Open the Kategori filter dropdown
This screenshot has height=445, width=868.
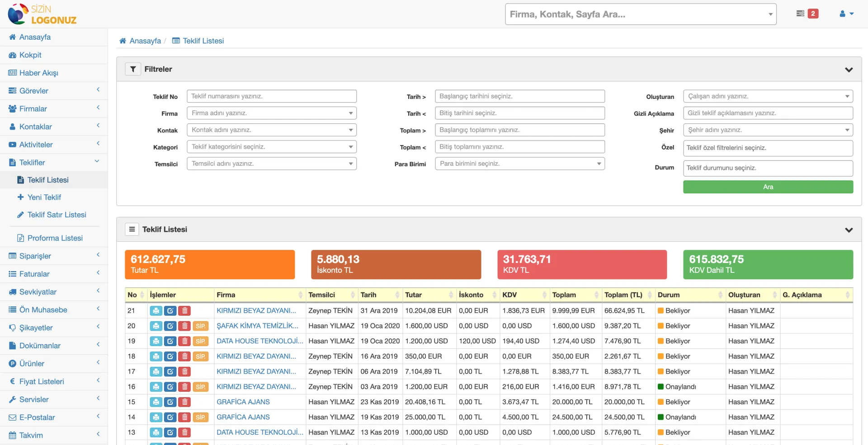pyautogui.click(x=272, y=147)
